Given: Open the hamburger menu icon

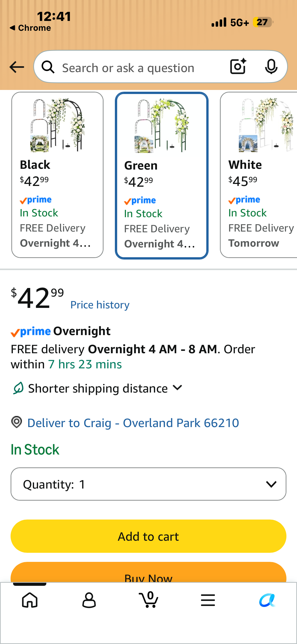Looking at the screenshot, I should pos(208,600).
